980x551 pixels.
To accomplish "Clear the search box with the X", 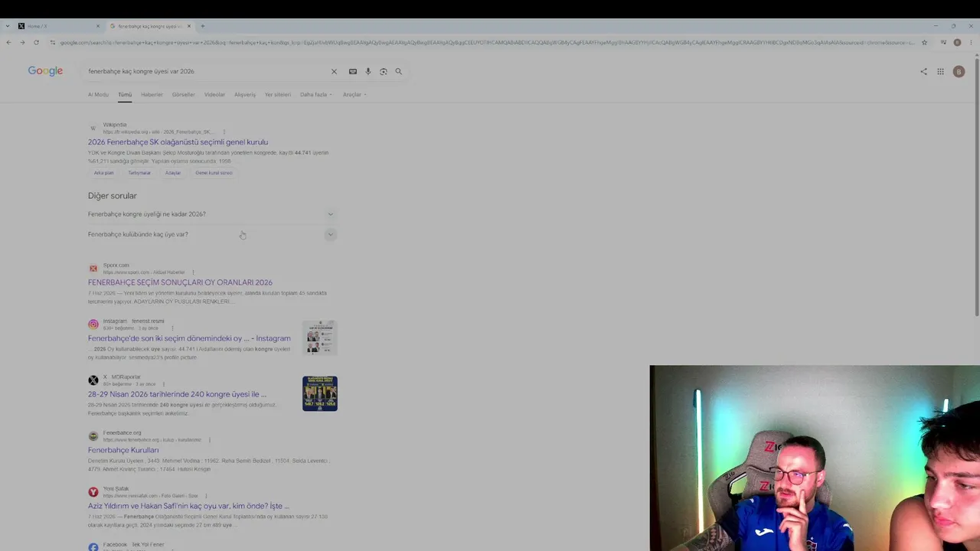I will [334, 71].
